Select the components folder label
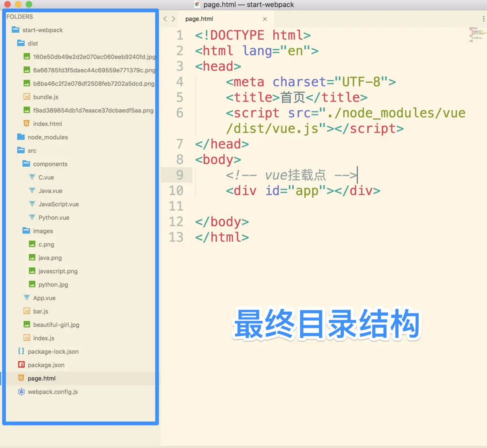The image size is (487, 448). click(50, 164)
